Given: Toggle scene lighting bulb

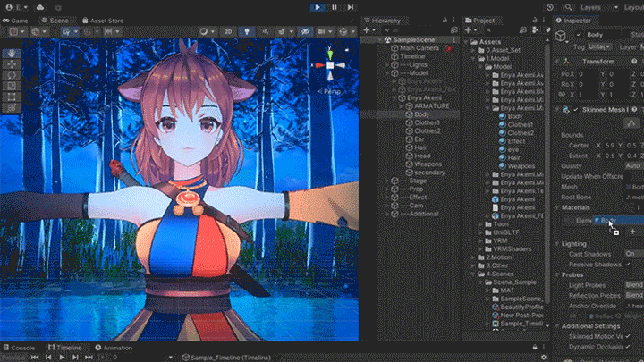Looking at the screenshot, I should pyautogui.click(x=247, y=31).
